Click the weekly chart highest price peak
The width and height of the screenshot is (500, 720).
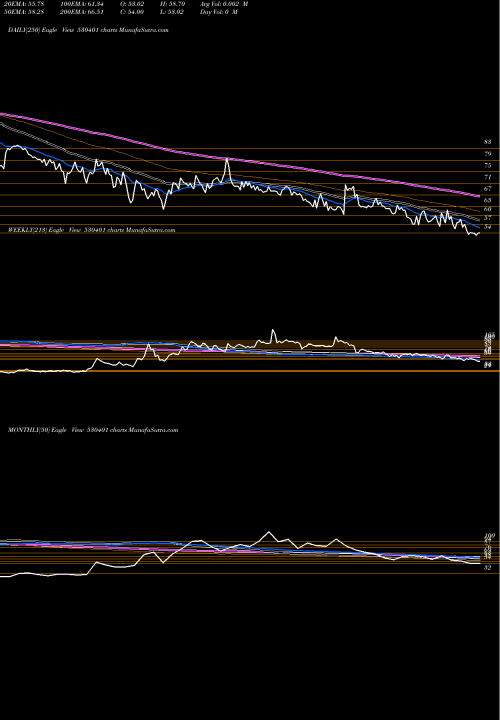[273, 330]
